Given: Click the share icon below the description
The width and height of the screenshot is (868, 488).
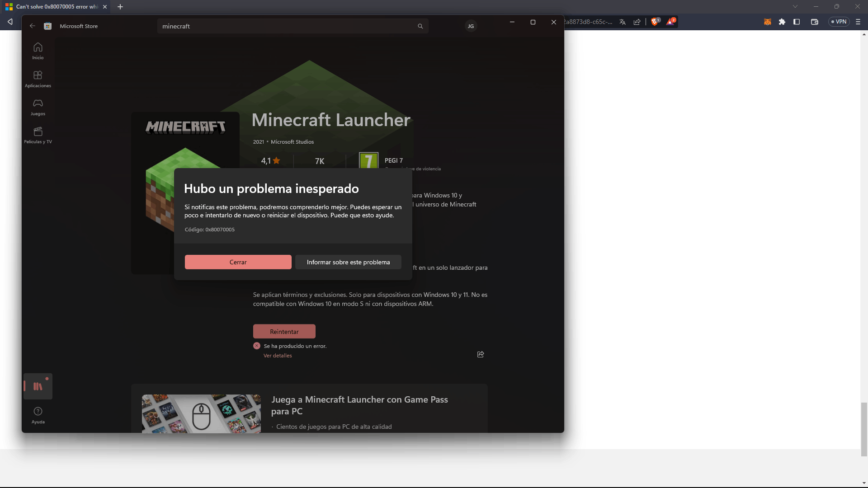Looking at the screenshot, I should coord(481,354).
